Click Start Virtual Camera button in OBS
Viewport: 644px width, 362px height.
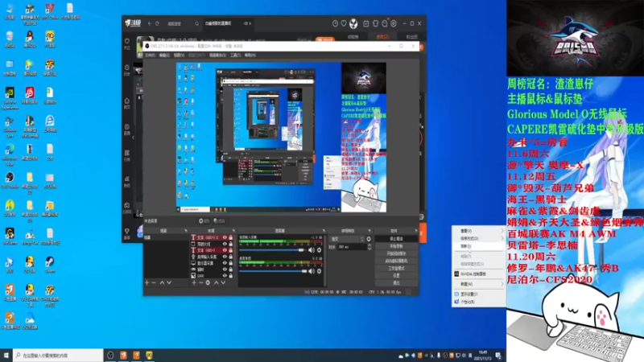pos(396,261)
